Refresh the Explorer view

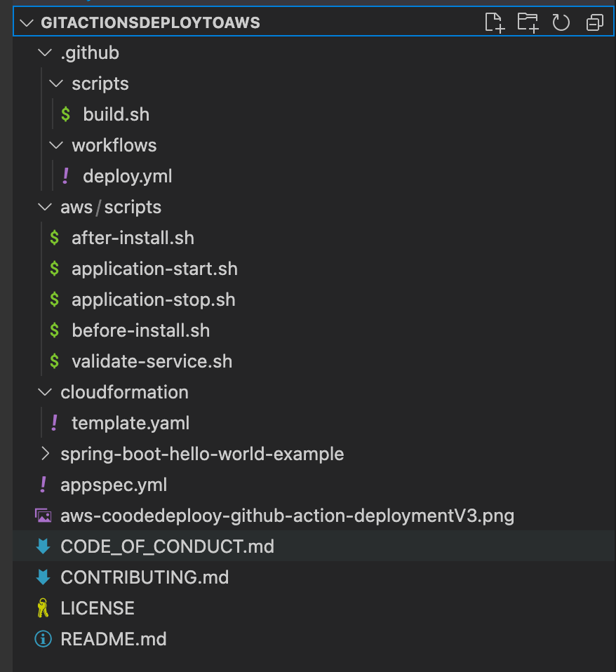(x=561, y=22)
